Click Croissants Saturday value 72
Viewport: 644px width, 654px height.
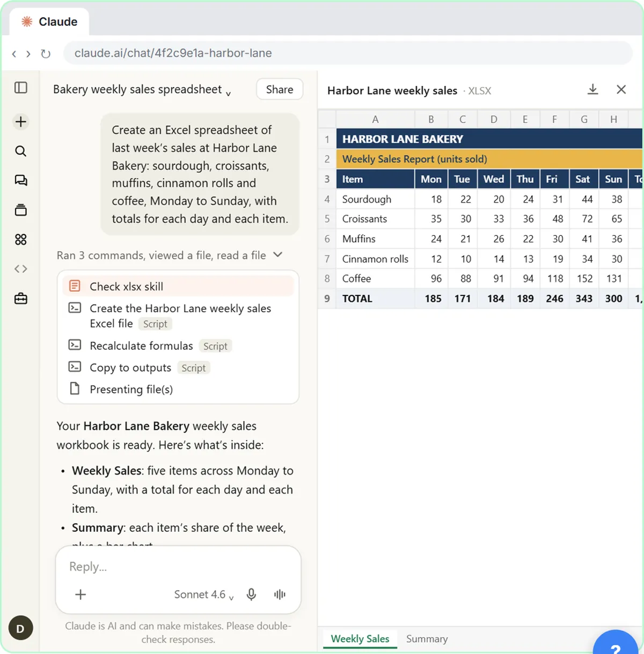point(583,219)
